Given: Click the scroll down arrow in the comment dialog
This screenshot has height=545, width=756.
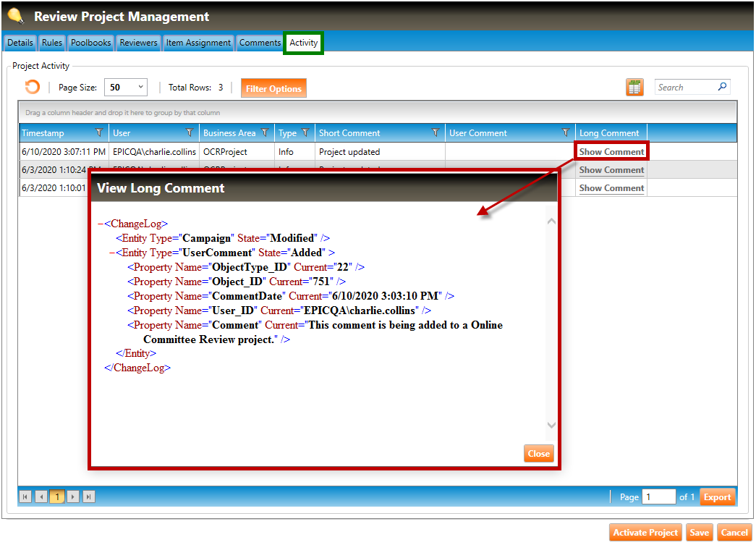Looking at the screenshot, I should point(551,426).
